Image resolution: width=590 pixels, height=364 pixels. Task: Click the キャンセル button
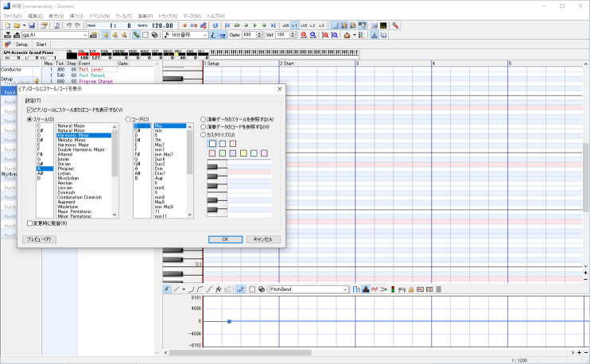click(x=263, y=239)
